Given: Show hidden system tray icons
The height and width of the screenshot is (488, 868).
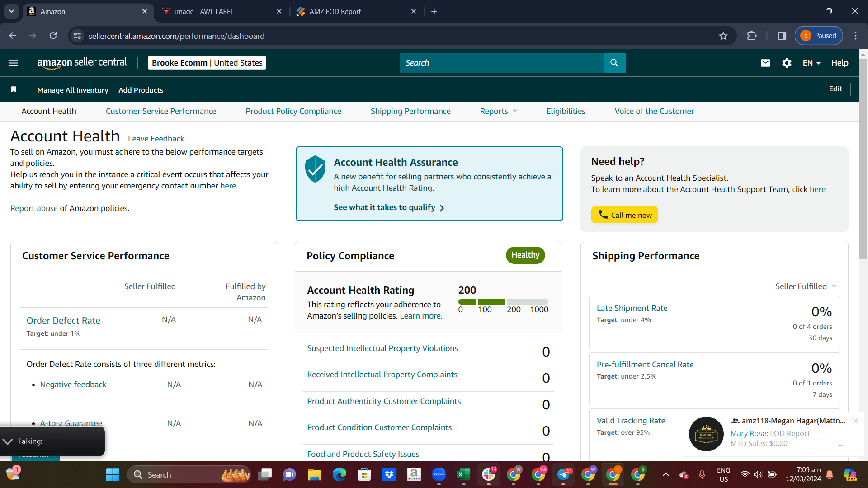Looking at the screenshot, I should click(665, 474).
